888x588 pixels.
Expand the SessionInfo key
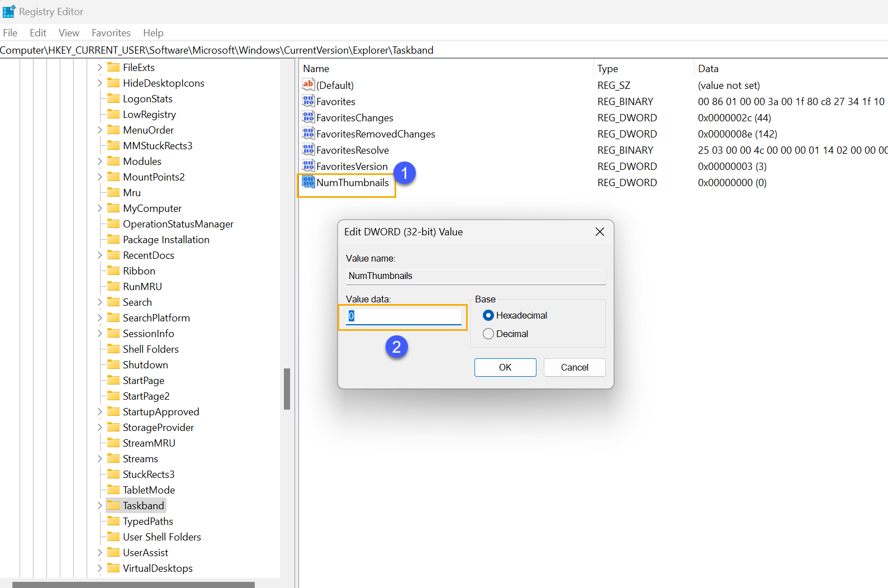coord(99,333)
